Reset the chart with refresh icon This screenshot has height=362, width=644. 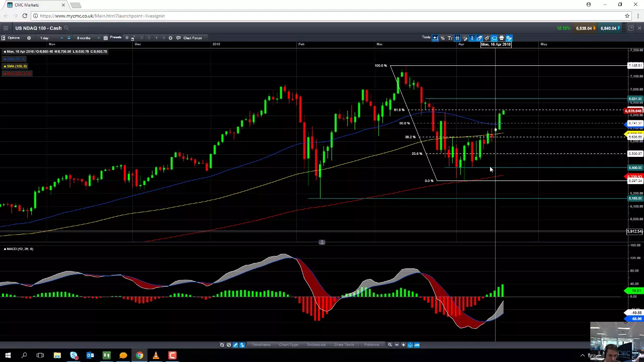[222, 345]
